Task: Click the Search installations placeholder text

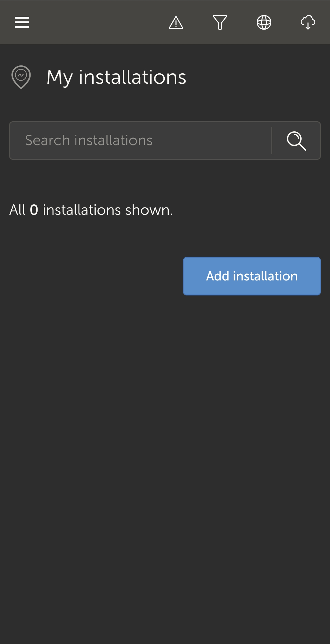Action: 89,141
